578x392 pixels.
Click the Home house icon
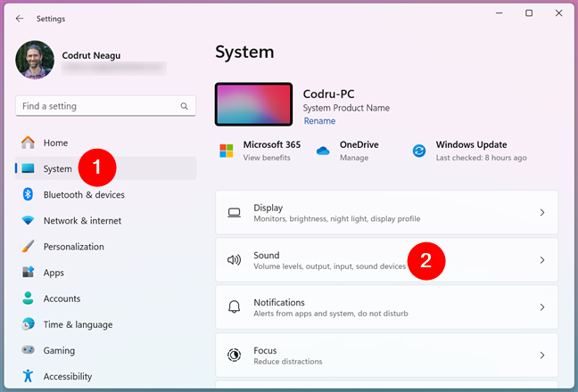(28, 143)
